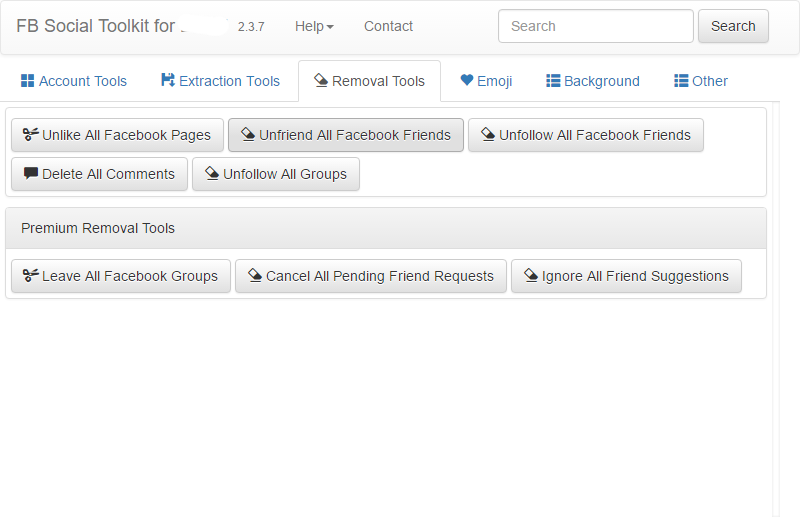The width and height of the screenshot is (800, 522).
Task: Click Leave All Facebook Groups button
Action: (121, 276)
